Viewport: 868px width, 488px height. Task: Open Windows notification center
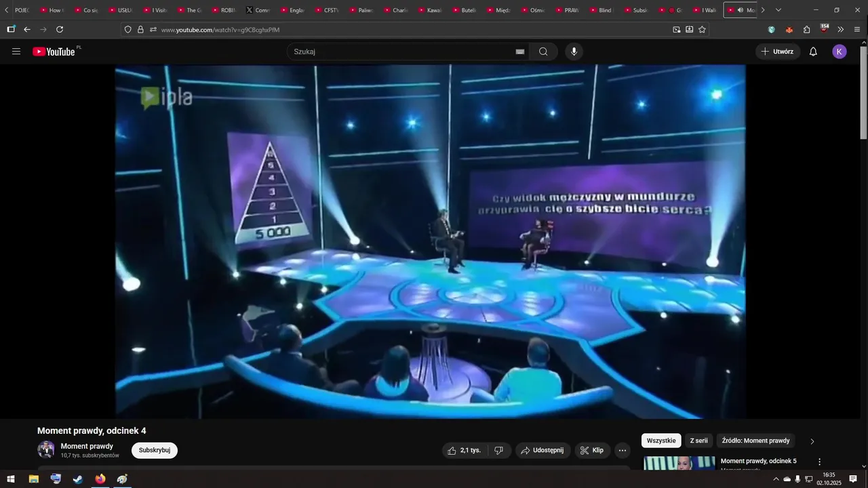click(853, 479)
